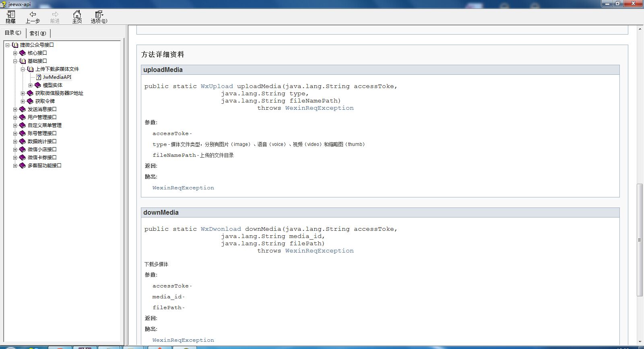Click the Back (上一步) arrow icon
This screenshot has width=644, height=349.
click(33, 14)
